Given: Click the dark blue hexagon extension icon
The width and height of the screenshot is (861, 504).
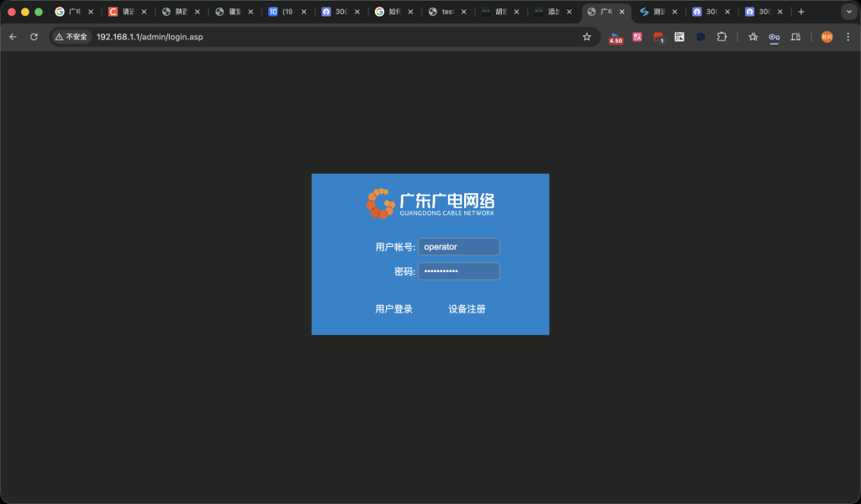Looking at the screenshot, I should coord(700,37).
